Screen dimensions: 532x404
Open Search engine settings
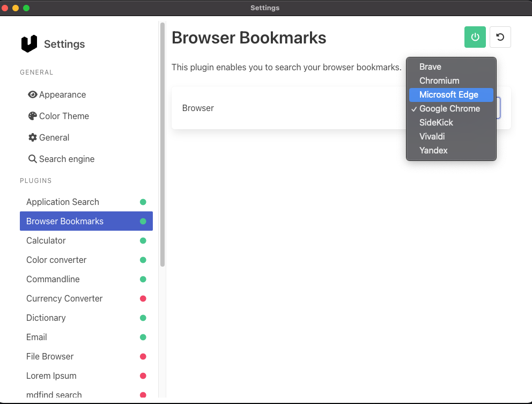click(86, 159)
